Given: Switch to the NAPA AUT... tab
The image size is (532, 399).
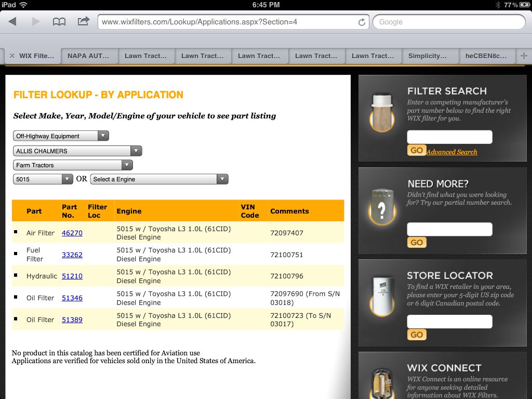Looking at the screenshot, I should click(88, 56).
